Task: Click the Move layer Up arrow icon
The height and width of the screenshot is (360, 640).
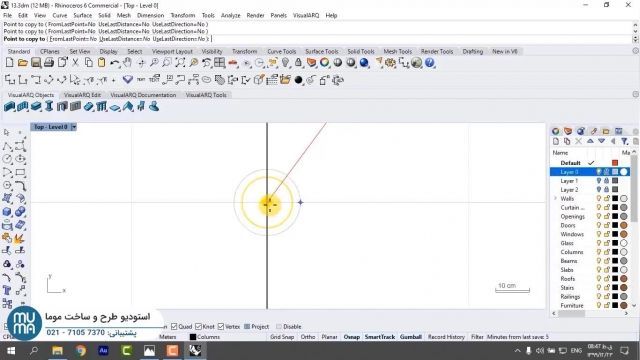Action: coord(590,141)
